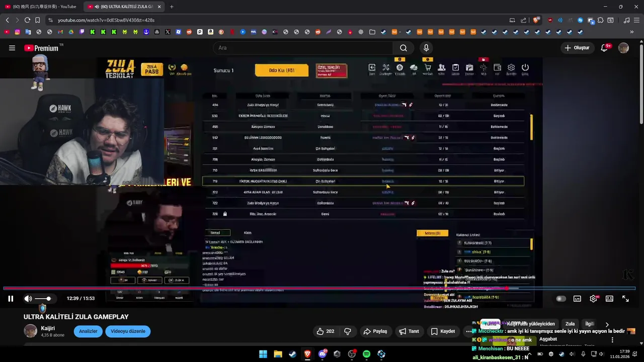644x362 pixels.
Task: Open the player settings gear
Action: coord(593,299)
